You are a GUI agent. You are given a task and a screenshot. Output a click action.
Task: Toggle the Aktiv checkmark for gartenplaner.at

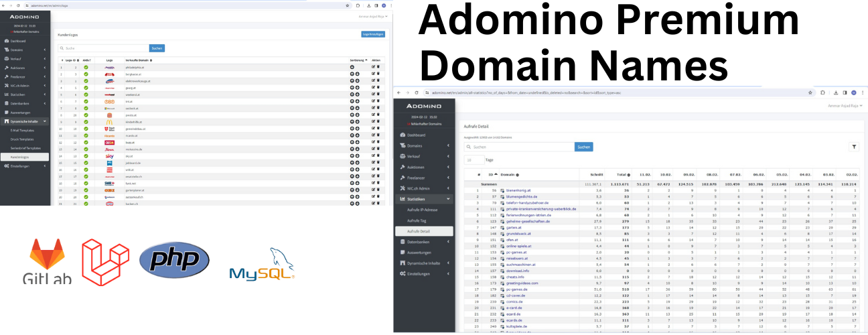coord(86,190)
